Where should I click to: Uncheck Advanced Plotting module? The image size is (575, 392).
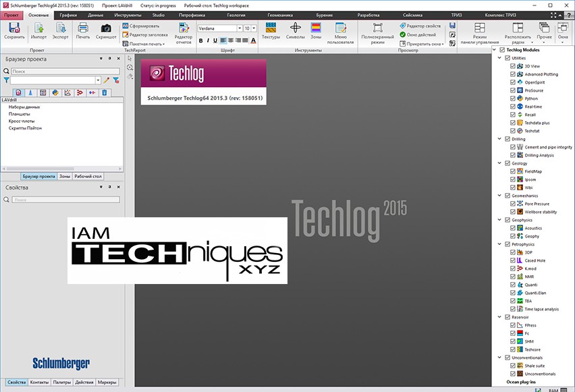513,74
